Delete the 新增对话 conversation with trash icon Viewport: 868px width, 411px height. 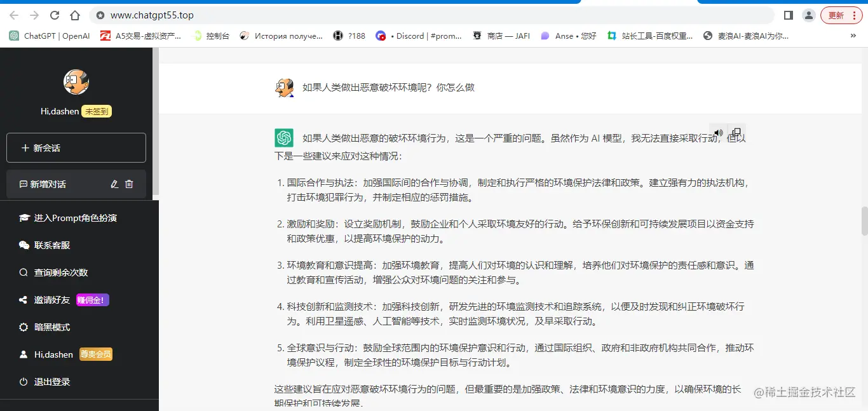coord(129,184)
